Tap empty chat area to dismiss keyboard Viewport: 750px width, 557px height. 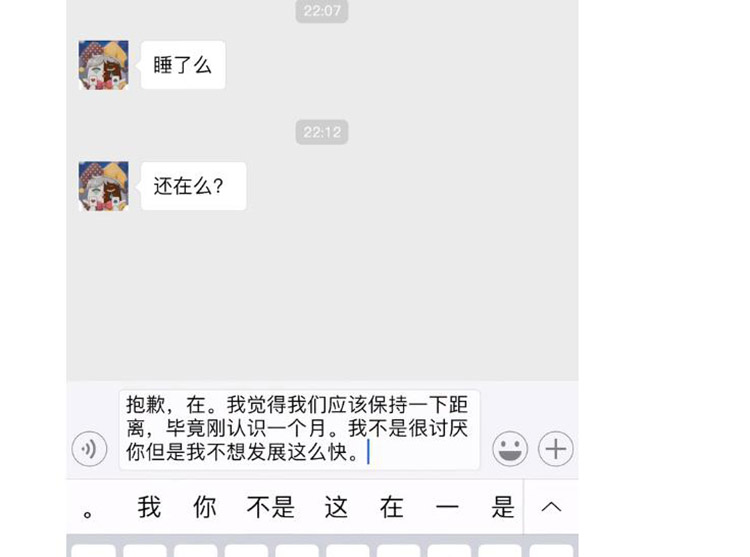click(x=322, y=296)
